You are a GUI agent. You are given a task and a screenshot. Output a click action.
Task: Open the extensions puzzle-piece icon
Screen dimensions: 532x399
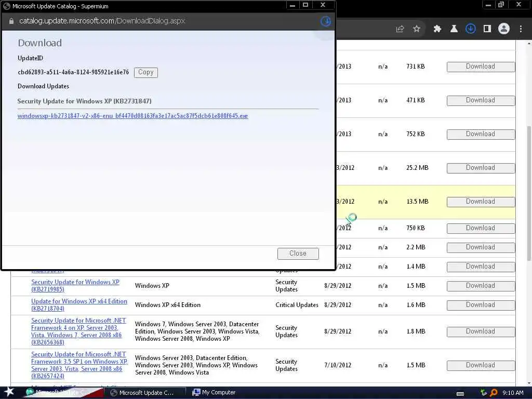point(437,29)
